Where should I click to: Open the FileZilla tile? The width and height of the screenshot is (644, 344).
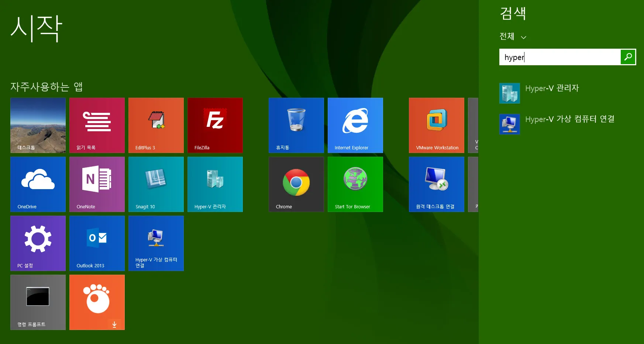215,125
